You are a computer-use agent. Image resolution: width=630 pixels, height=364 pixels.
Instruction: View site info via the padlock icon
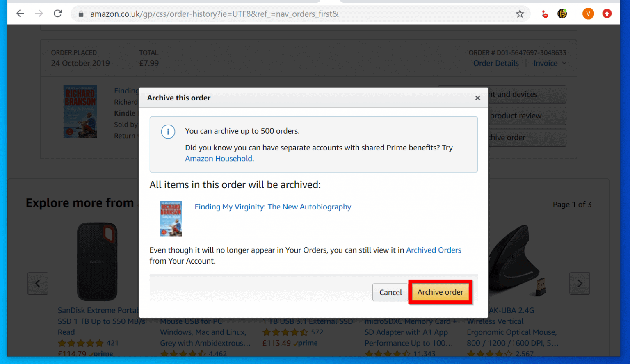tap(81, 14)
